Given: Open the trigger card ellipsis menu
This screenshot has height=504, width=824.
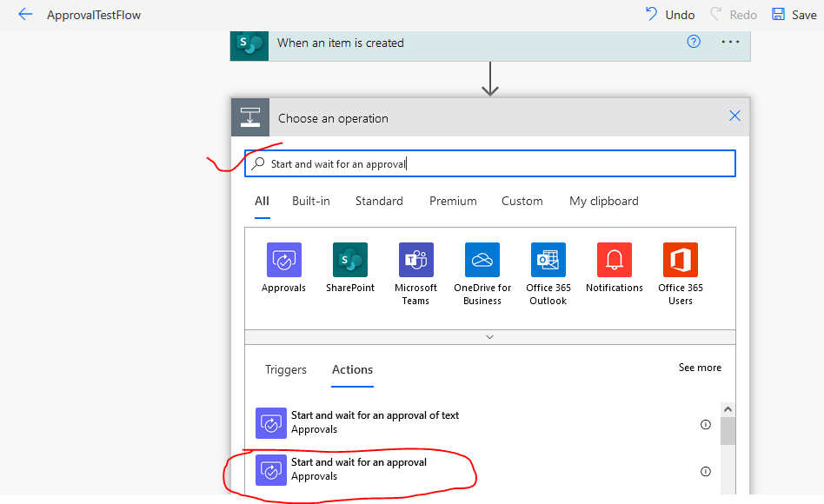Looking at the screenshot, I should [x=730, y=42].
